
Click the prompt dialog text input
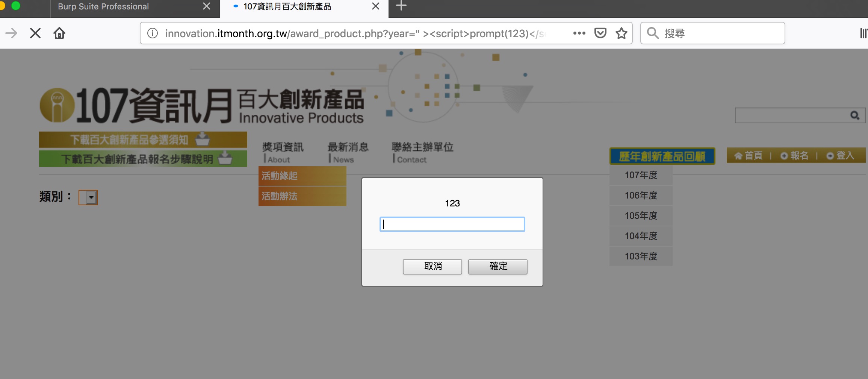click(452, 224)
